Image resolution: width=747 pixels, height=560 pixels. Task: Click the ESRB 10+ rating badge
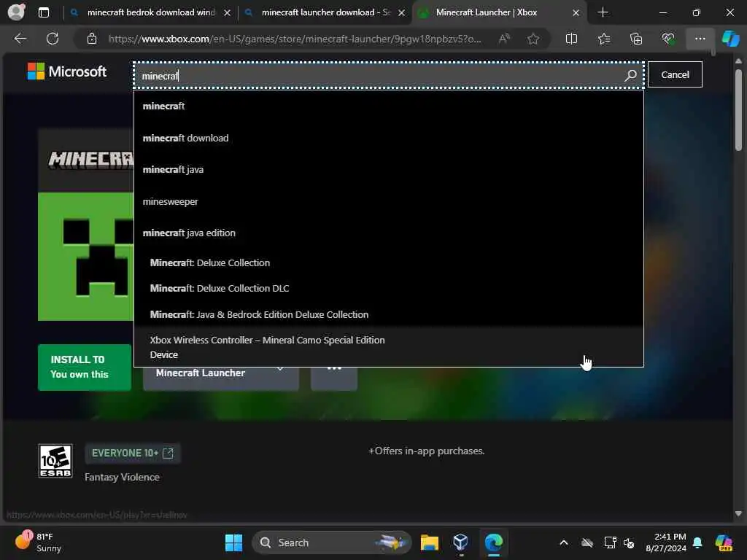point(55,461)
